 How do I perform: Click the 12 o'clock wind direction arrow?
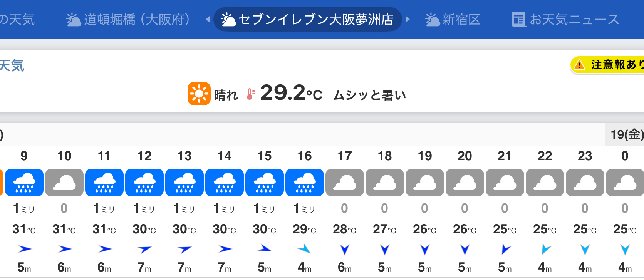click(x=144, y=250)
